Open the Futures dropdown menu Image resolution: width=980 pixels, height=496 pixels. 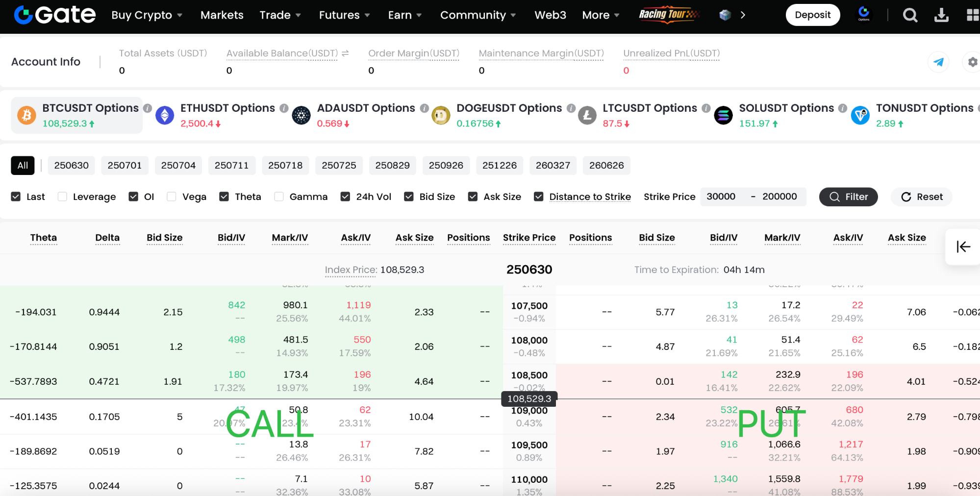pyautogui.click(x=344, y=15)
